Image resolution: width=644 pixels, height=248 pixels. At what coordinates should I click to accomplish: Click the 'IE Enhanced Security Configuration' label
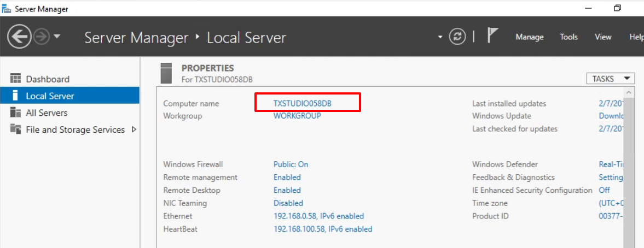coord(532,190)
